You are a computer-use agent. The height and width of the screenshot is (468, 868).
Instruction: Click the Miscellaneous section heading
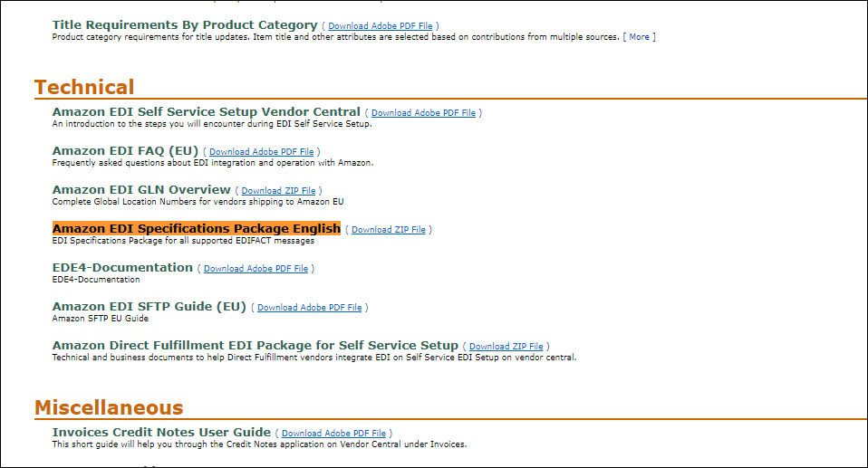[109, 407]
